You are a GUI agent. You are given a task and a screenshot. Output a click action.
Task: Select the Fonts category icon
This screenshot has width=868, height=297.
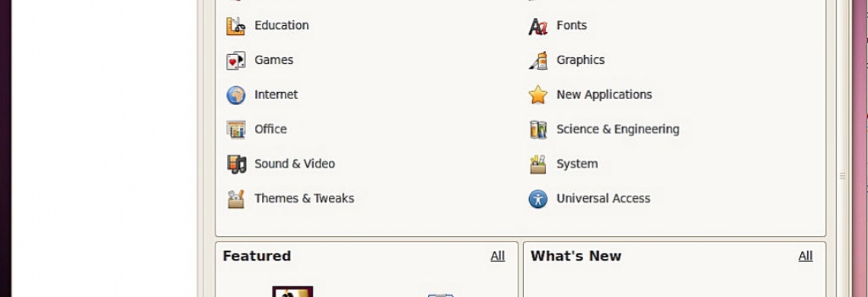pyautogui.click(x=538, y=26)
